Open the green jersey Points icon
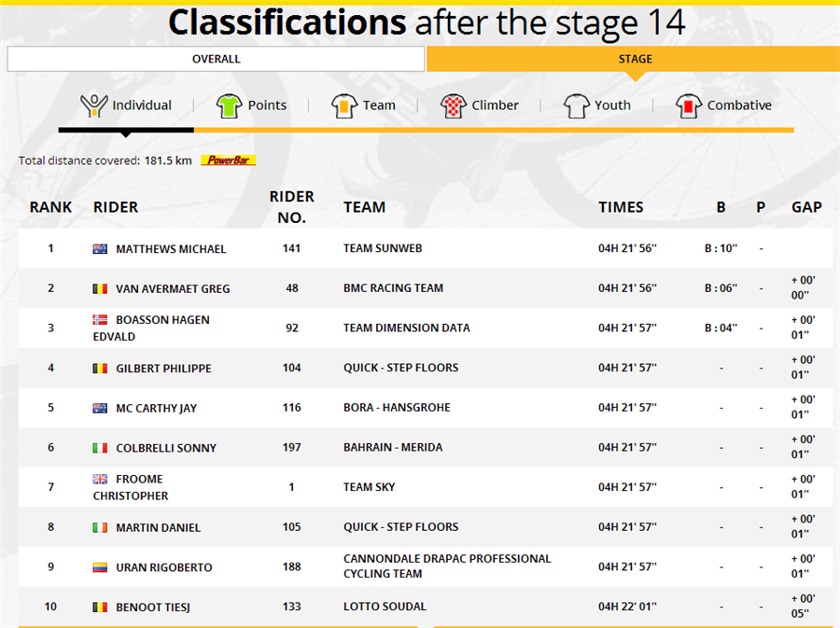The width and height of the screenshot is (840, 628). (229, 105)
